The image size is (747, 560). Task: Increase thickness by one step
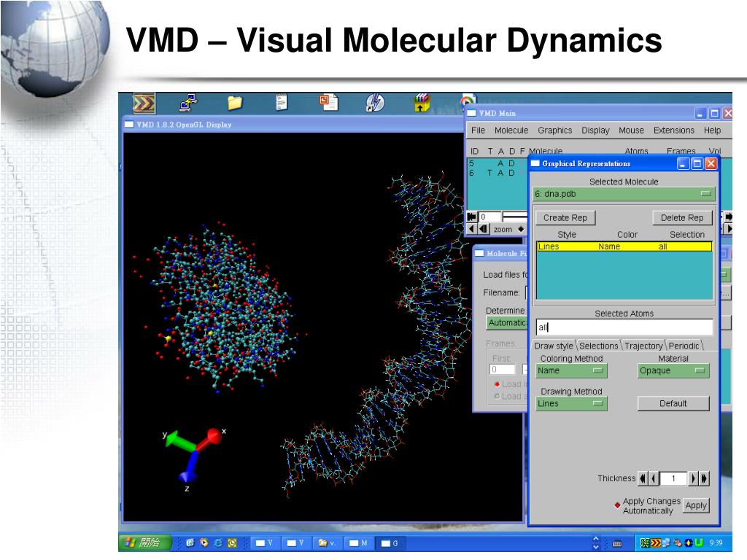coord(693,478)
